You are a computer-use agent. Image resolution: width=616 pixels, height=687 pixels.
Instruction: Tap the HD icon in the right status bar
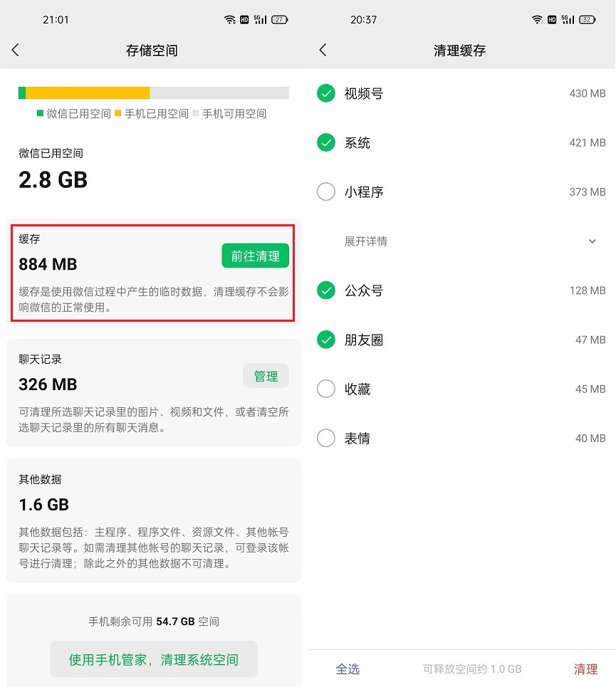(x=552, y=20)
